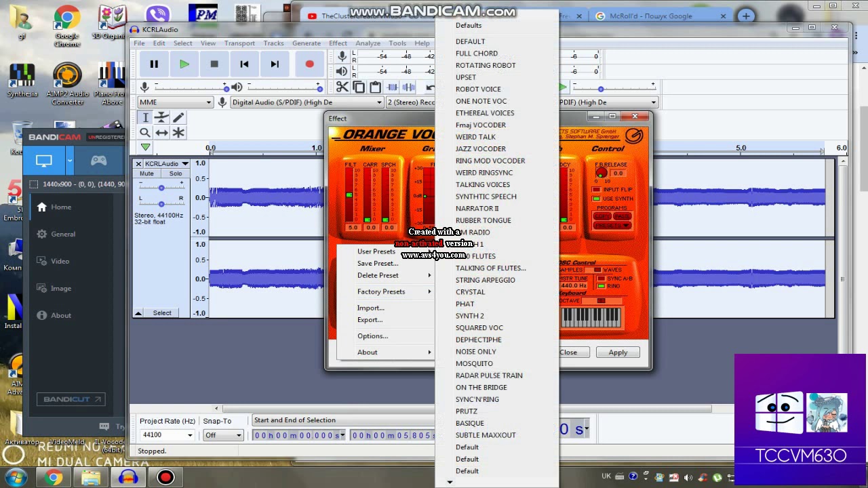868x488 pixels.
Task: Click the Silence audio selection icon
Action: [x=408, y=87]
